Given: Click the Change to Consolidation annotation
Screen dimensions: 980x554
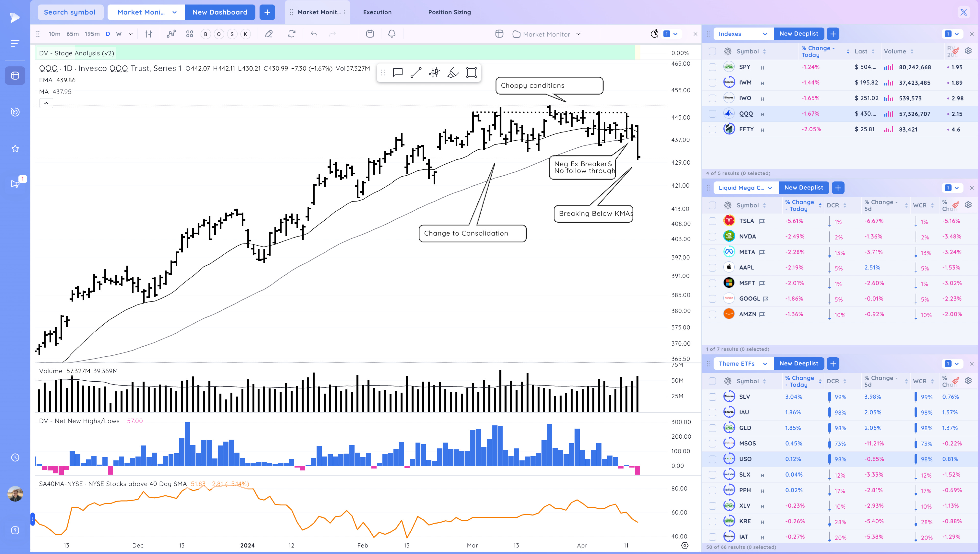Looking at the screenshot, I should (472, 233).
